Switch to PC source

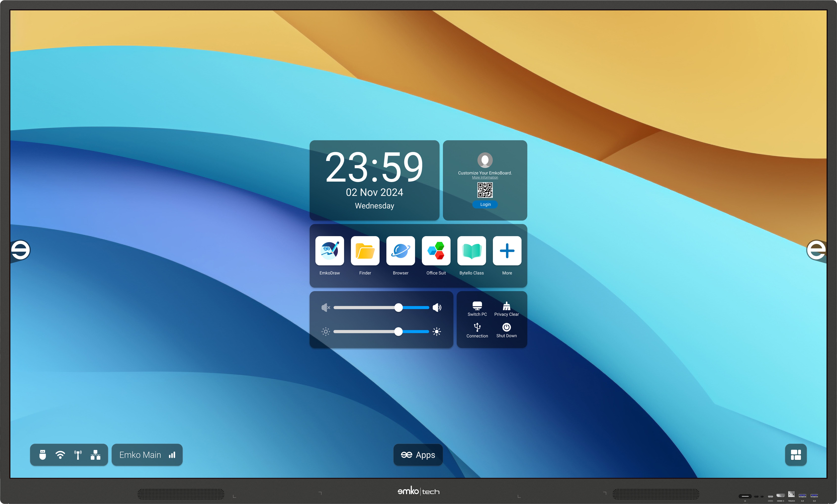(x=477, y=309)
